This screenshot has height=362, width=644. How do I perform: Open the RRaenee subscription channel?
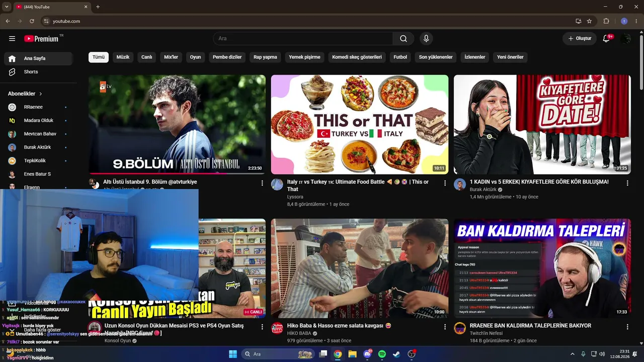pos(38,107)
